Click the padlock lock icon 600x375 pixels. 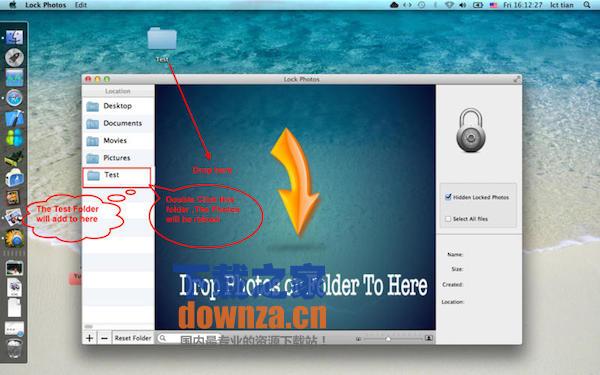coord(471,130)
